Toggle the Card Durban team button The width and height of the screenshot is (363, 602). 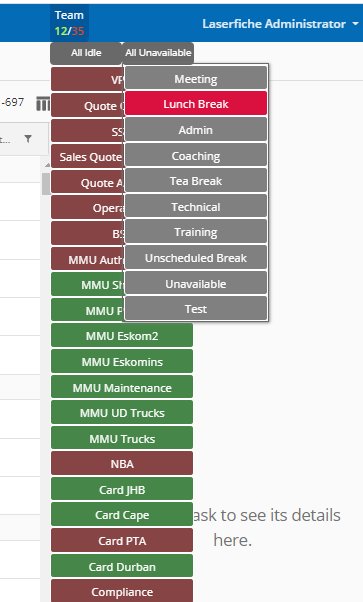122,566
